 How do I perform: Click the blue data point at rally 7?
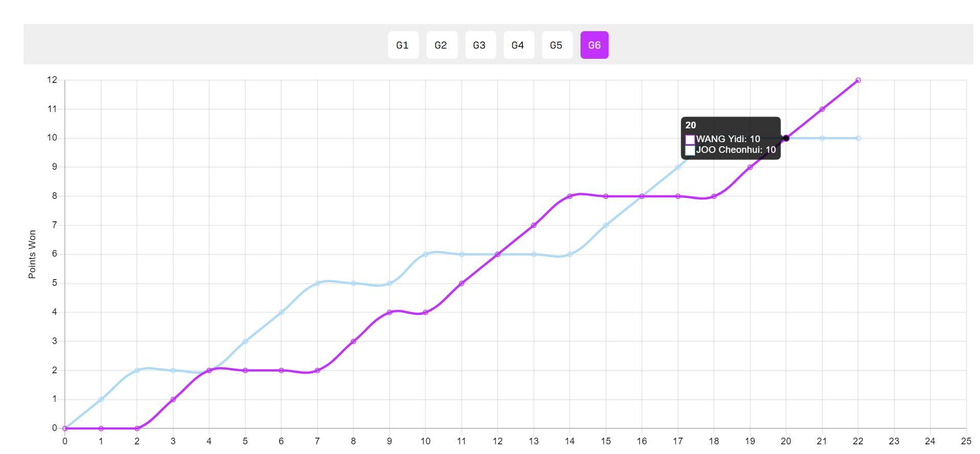coord(317,283)
